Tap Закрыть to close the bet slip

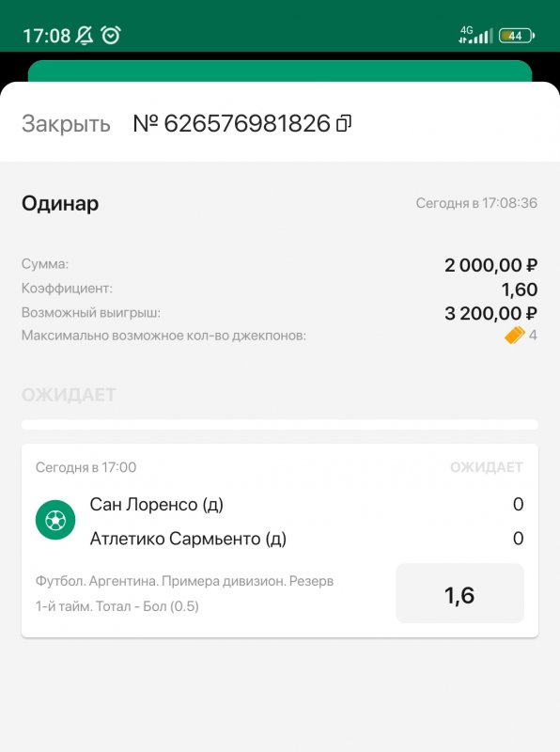(x=66, y=124)
